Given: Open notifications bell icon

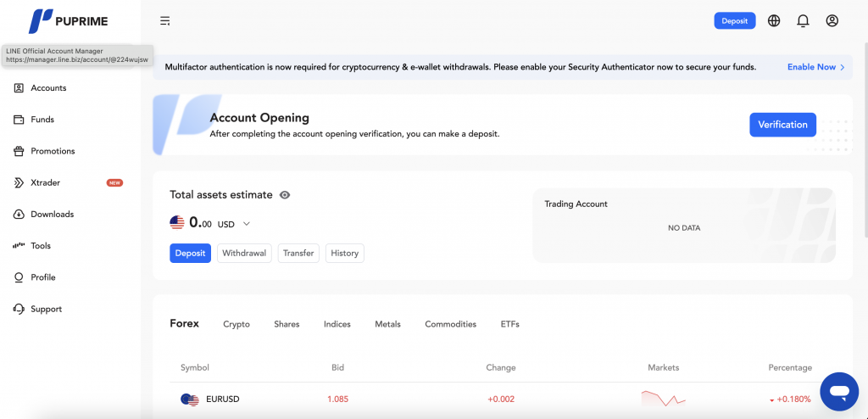Looking at the screenshot, I should pyautogui.click(x=803, y=21).
